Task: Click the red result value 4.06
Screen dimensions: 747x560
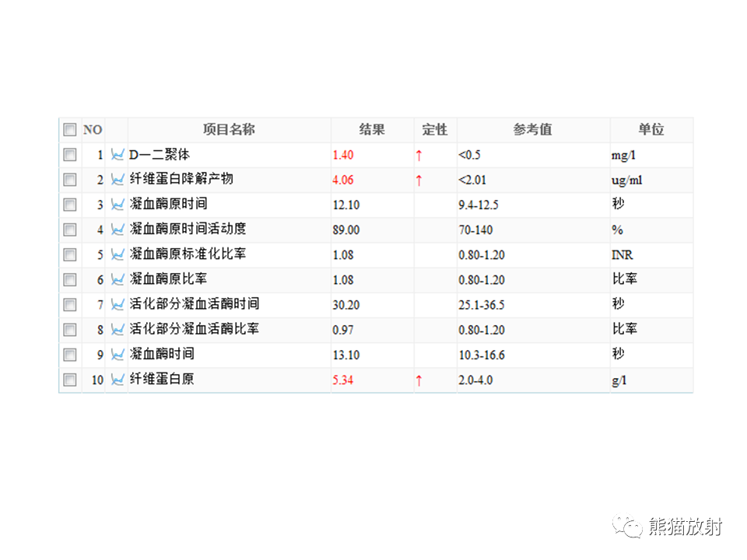Action: click(343, 180)
